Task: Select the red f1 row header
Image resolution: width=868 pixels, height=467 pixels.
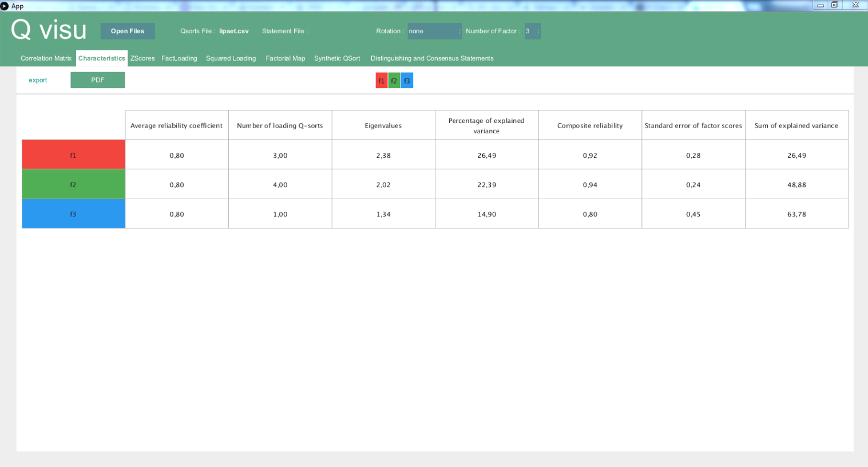Action: (73, 155)
